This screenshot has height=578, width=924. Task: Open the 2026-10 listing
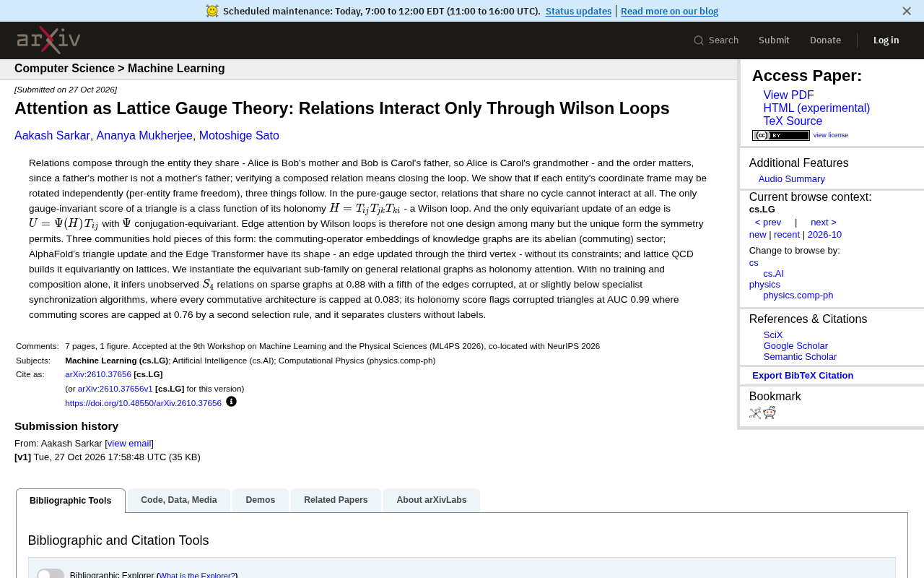(x=824, y=235)
